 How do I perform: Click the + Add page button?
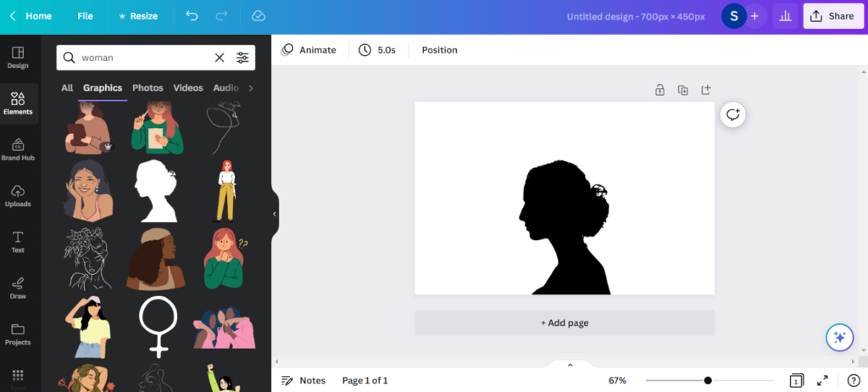[565, 322]
